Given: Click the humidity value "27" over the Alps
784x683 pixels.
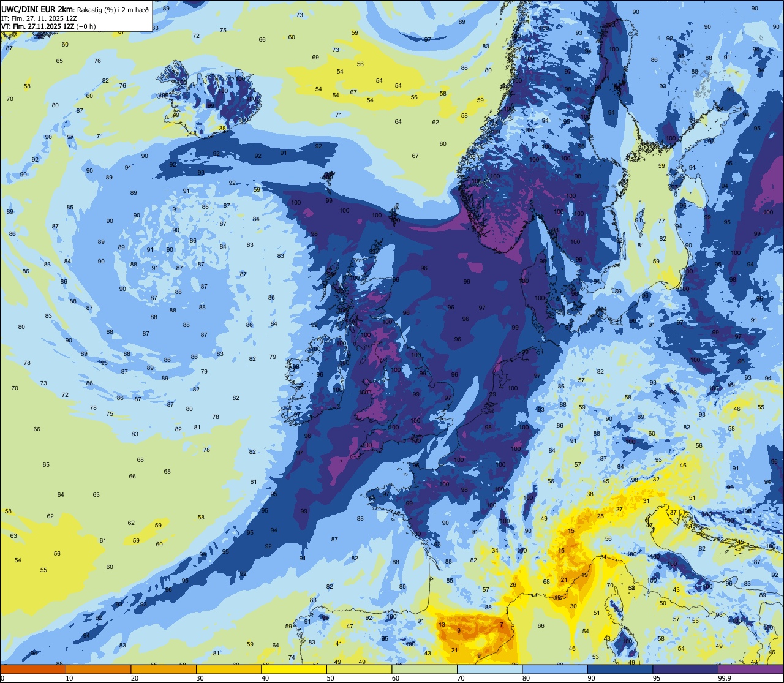Looking at the screenshot, I should click(x=619, y=510).
